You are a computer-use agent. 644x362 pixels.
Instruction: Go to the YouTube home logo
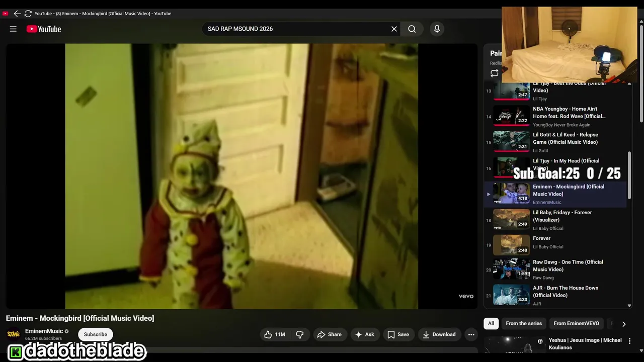[44, 29]
